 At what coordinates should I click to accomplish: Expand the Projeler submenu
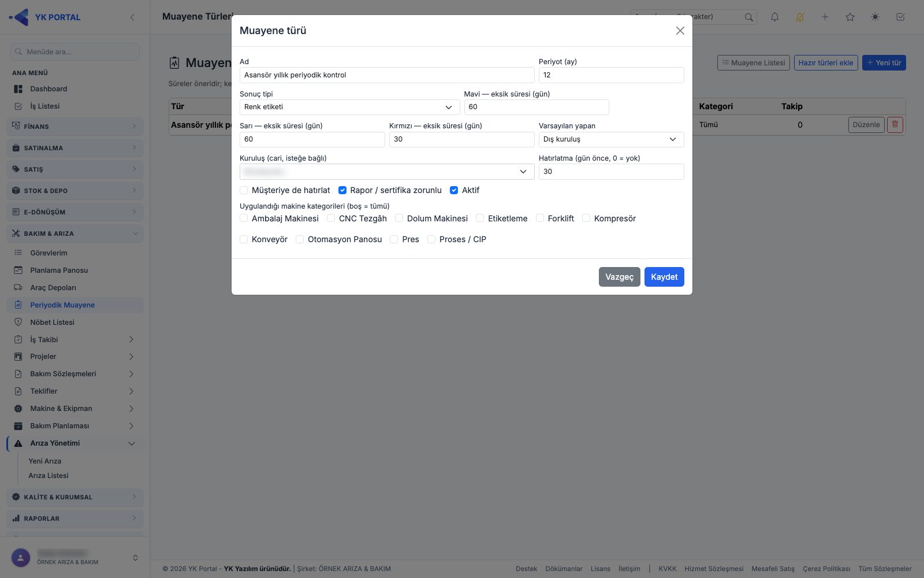[x=75, y=357]
